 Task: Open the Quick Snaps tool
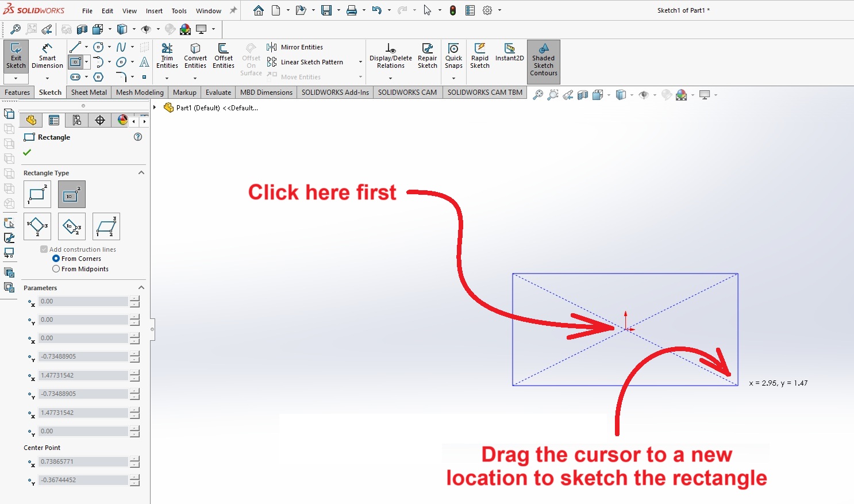453,56
